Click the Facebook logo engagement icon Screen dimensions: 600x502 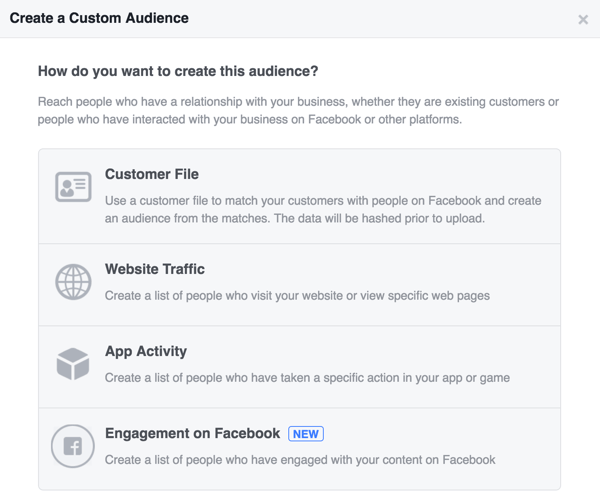pos(73,446)
